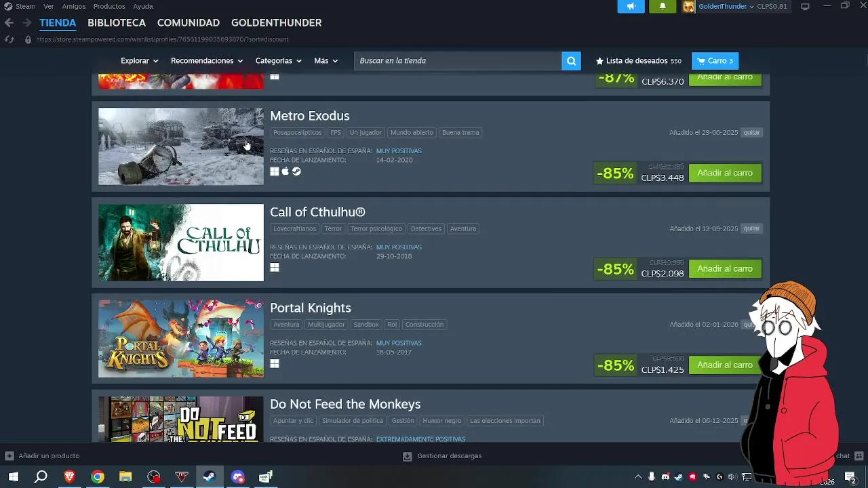The image size is (868, 488).
Task: Click the magnifier search button in store
Action: click(x=572, y=61)
